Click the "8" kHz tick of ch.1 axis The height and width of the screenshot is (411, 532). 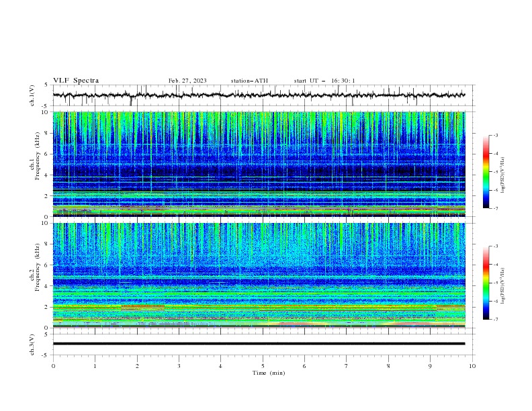[x=47, y=133]
